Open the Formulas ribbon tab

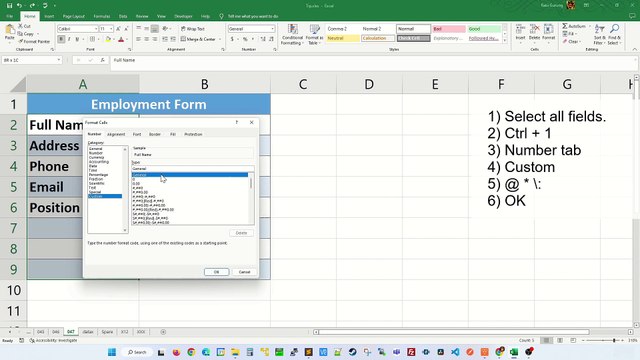(102, 16)
